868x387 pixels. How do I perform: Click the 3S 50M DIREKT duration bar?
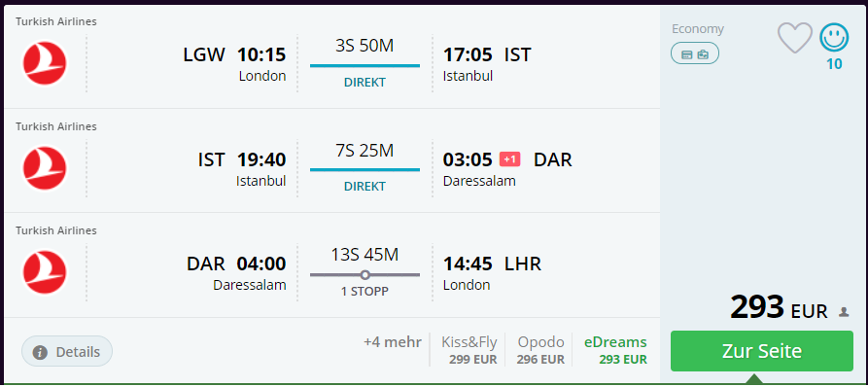pyautogui.click(x=365, y=65)
